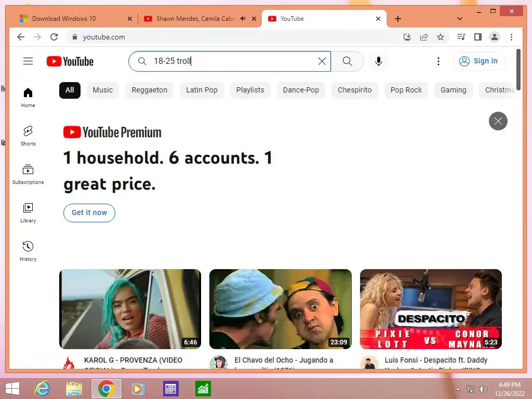Close the Download Windows 10 tab
This screenshot has height=399, width=532.
[x=129, y=19]
